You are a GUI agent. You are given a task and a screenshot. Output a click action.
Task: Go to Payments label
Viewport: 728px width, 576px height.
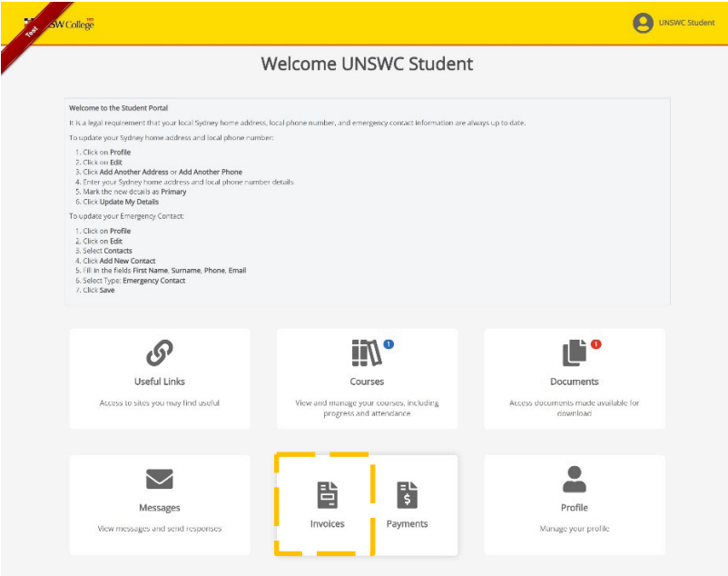point(407,524)
